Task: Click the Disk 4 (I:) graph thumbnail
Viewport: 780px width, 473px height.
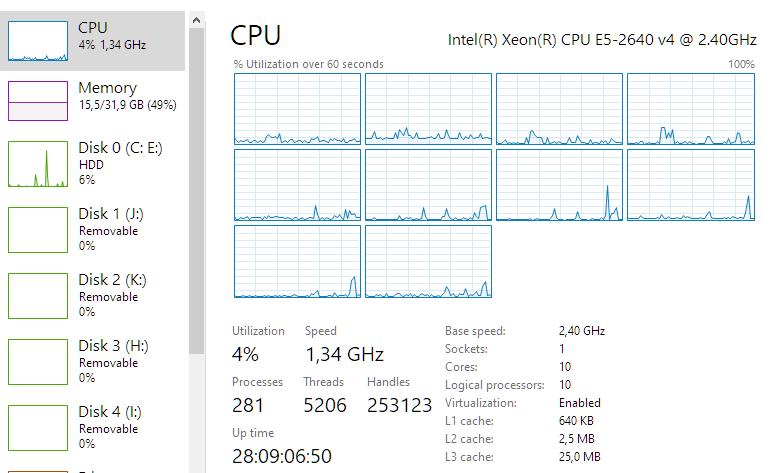Action: click(36, 428)
